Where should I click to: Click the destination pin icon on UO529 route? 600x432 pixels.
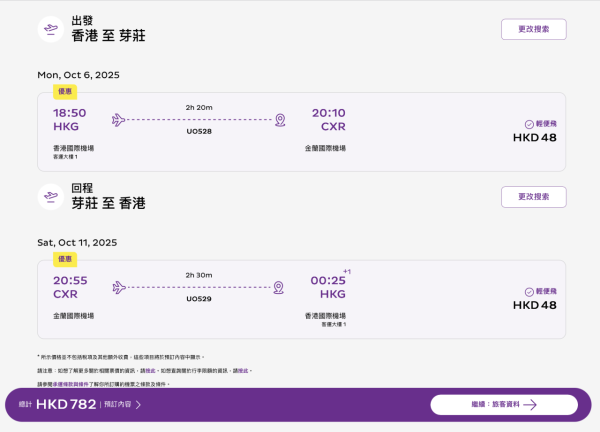pos(279,287)
